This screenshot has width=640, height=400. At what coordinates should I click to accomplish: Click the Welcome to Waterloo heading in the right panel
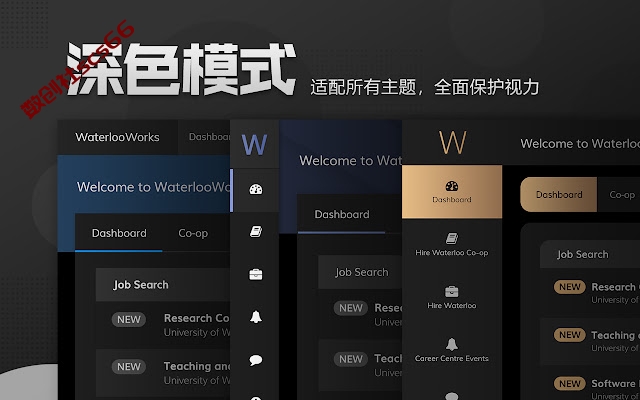point(580,144)
